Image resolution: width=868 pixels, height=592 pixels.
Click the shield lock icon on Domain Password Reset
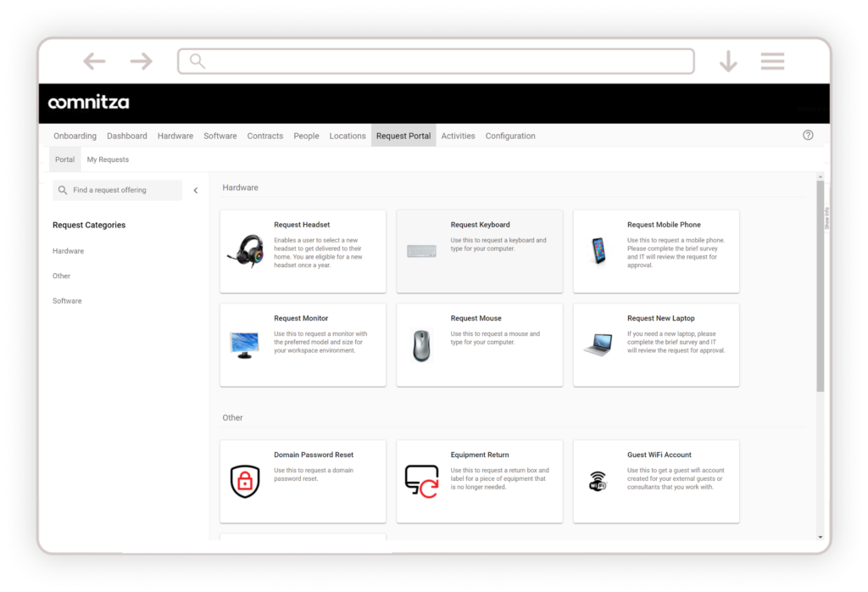[245, 481]
